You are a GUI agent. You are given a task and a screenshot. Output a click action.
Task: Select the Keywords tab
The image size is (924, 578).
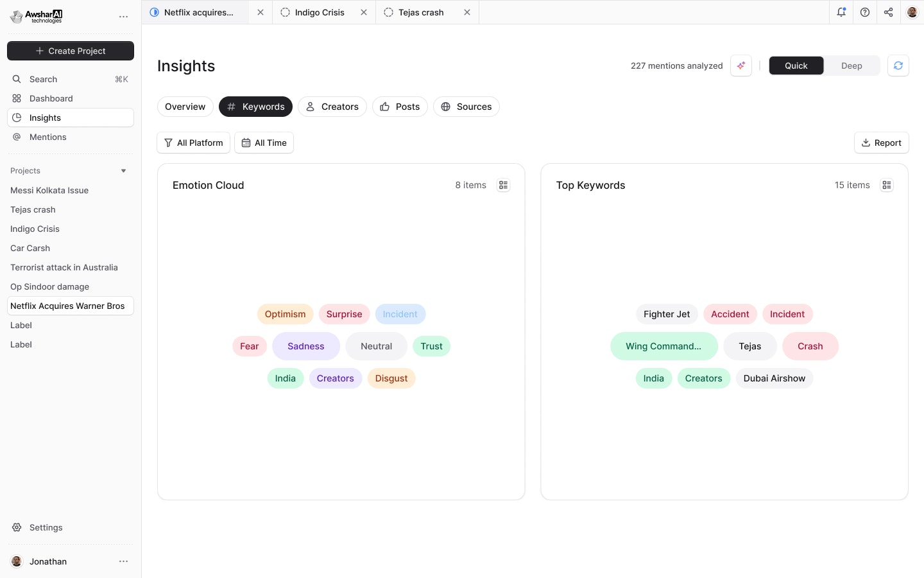point(255,107)
